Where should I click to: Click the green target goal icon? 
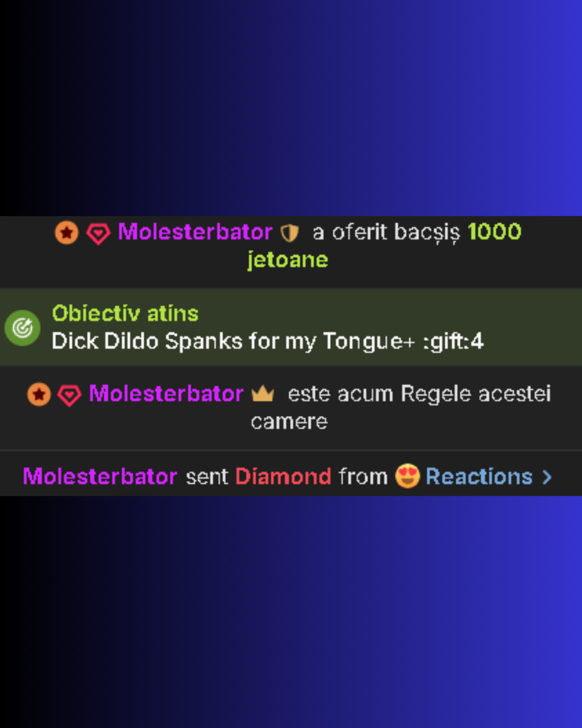(23, 328)
